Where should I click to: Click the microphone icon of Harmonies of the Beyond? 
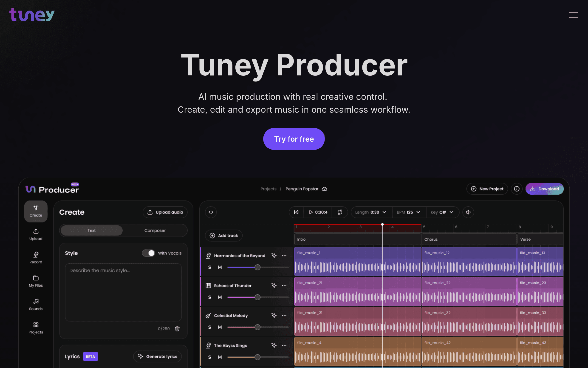(x=208, y=256)
